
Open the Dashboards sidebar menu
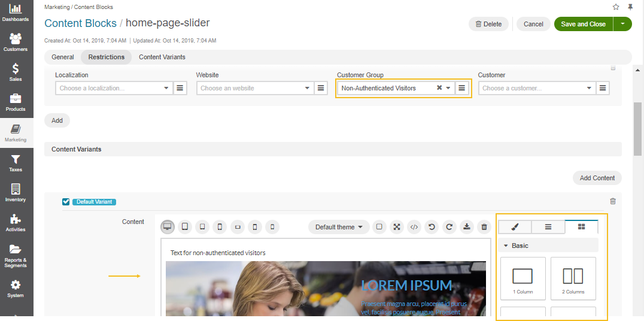pos(16,13)
